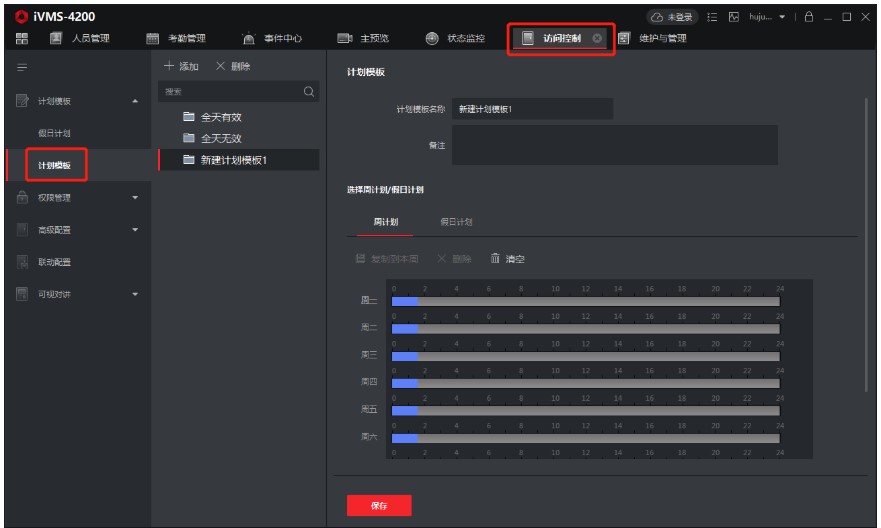This screenshot has width=881, height=528.
Task: Switch to the 周计划 tab
Action: (x=385, y=222)
